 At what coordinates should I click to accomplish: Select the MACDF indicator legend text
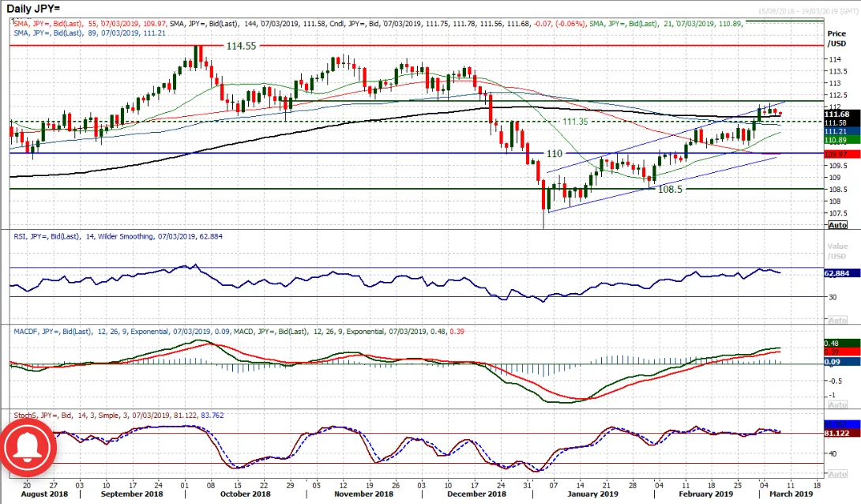(239, 332)
